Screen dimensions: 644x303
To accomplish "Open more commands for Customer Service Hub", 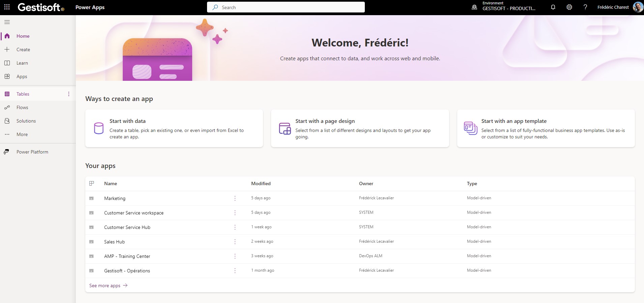I will coord(235,227).
